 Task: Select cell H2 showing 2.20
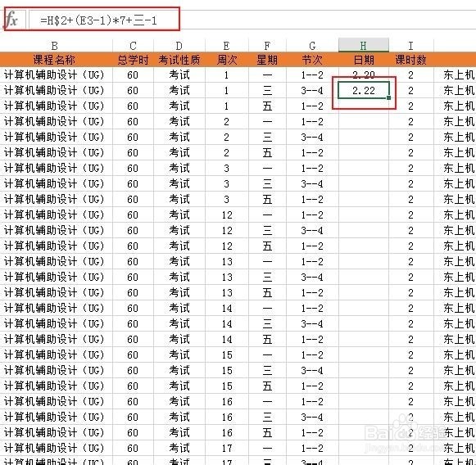364,74
